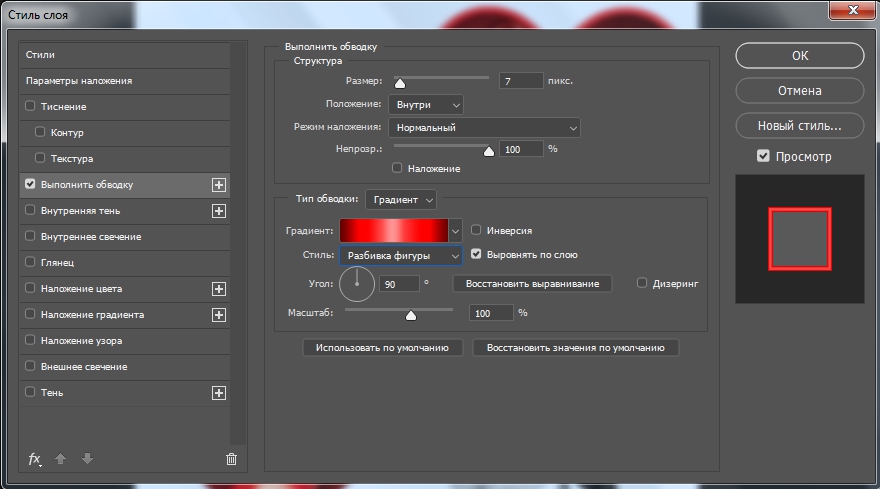Viewport: 880px width, 489px height.
Task: Enable Внутреннее свечение checkbox
Action: [x=30, y=236]
